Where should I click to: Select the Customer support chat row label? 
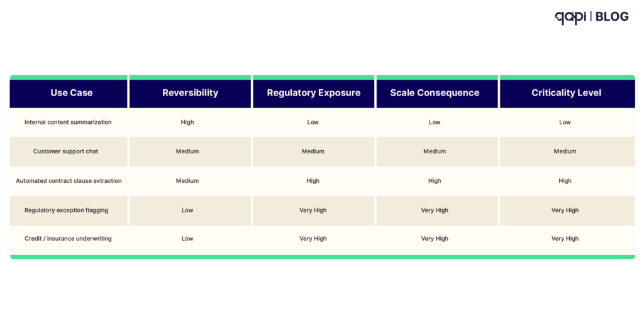(68, 151)
